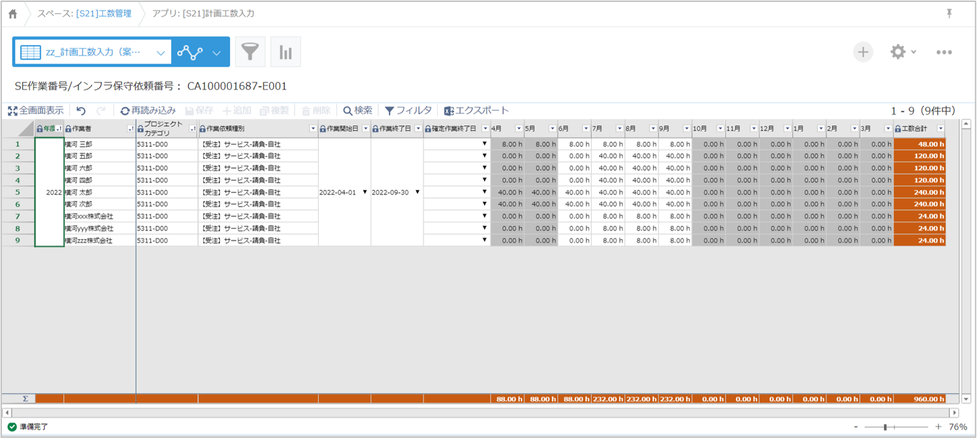Open the 工数合計 column filter dropdown

pos(941,129)
